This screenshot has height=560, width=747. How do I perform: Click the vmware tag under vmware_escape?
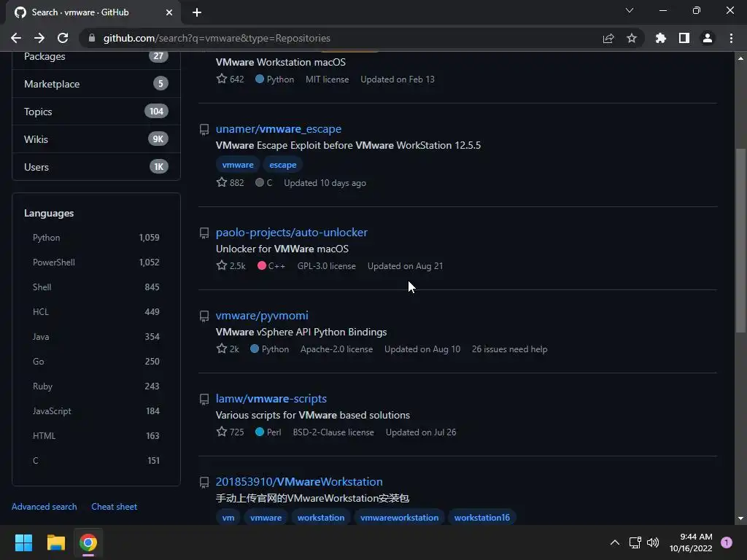tap(238, 165)
